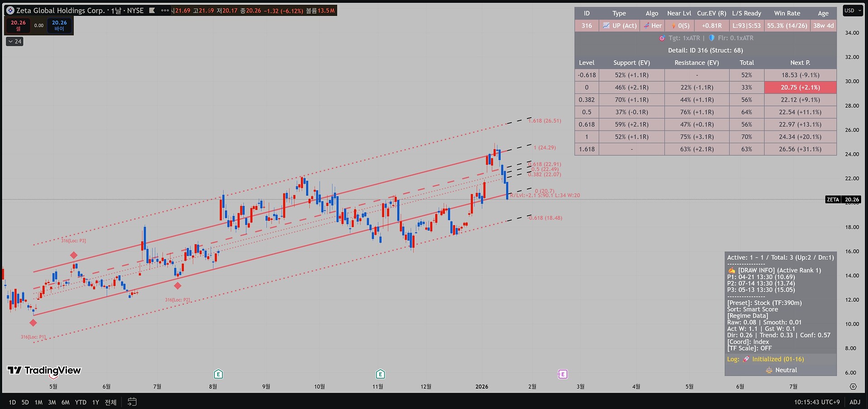
Task: Click the red 20.26 sell button
Action: (18, 25)
